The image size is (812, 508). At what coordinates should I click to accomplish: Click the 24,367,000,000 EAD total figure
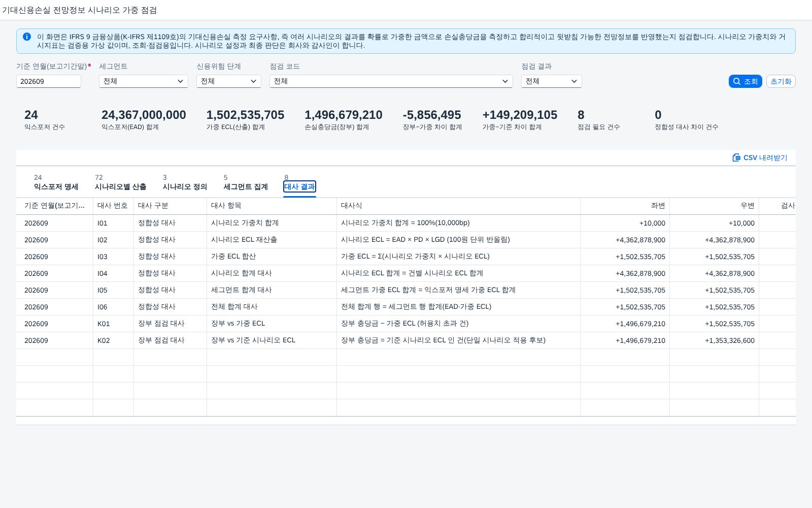(144, 115)
